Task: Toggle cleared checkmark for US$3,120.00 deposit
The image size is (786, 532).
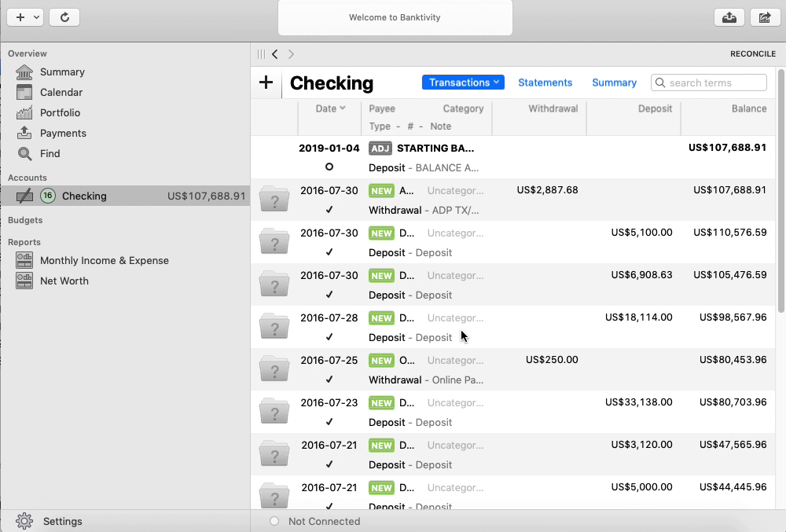Action: (329, 465)
